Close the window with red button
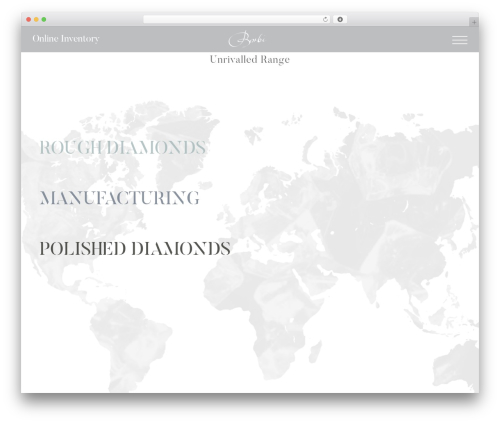 (29, 20)
